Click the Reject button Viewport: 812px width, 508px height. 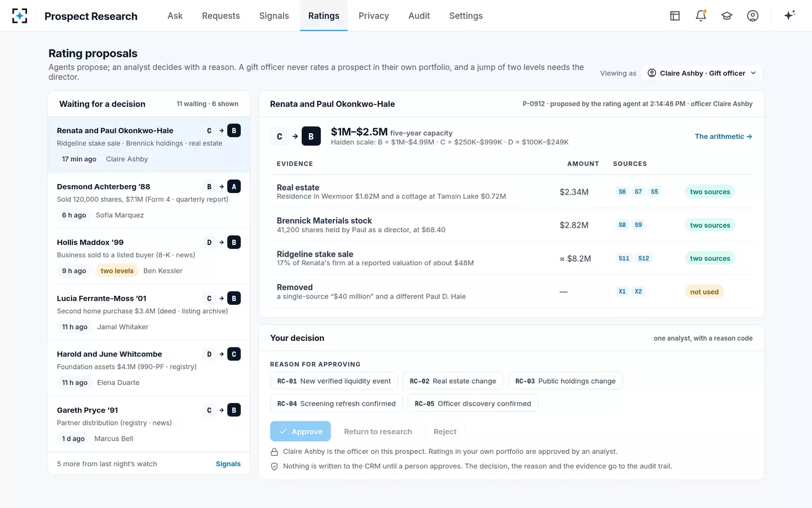pos(445,432)
